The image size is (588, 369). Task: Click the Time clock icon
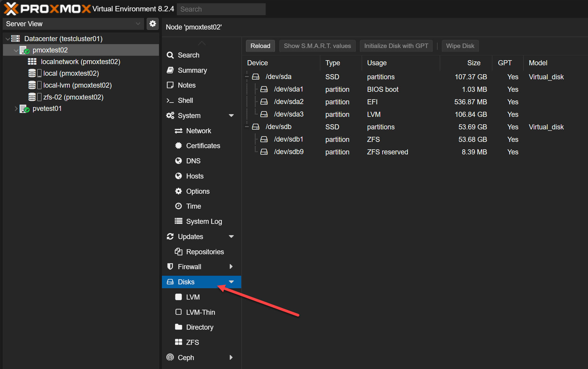click(178, 206)
